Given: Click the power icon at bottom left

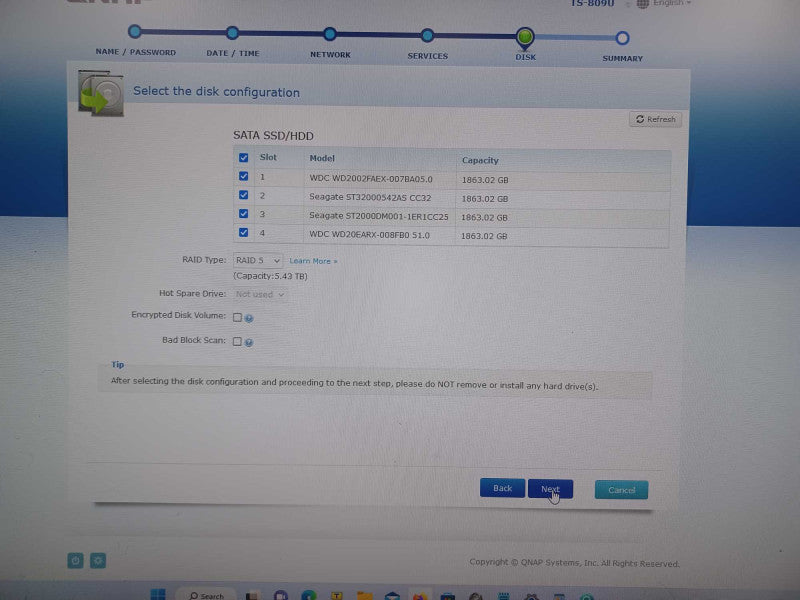Looking at the screenshot, I should pyautogui.click(x=76, y=561).
